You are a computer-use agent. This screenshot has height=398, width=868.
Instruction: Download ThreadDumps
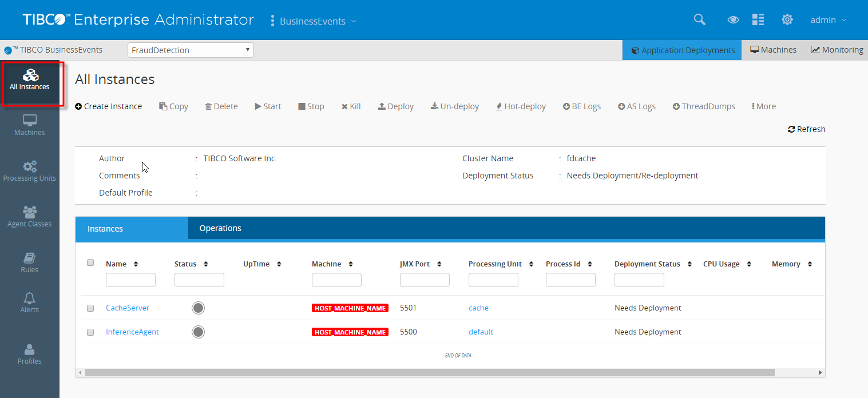[x=704, y=106]
